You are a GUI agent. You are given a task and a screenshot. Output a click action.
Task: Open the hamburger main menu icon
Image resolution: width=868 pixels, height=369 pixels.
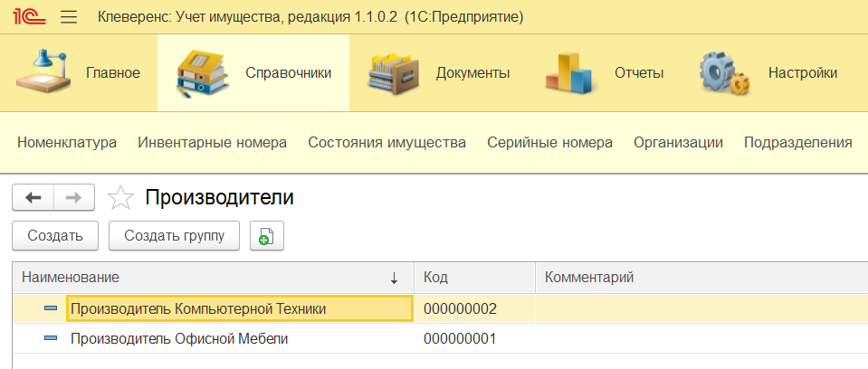[x=69, y=17]
